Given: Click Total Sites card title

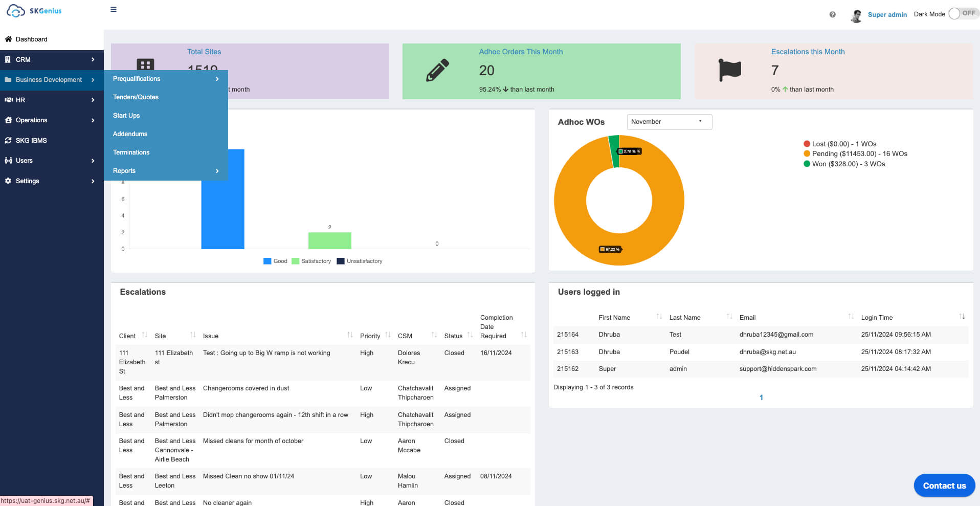Looking at the screenshot, I should (x=204, y=52).
